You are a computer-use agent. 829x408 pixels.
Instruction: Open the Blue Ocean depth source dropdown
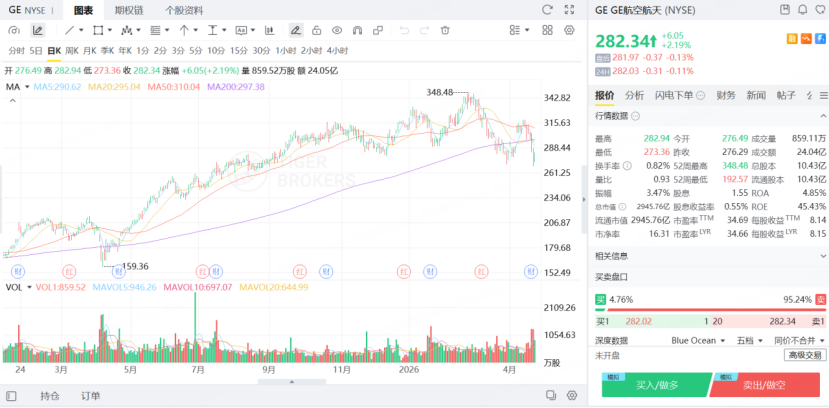pyautogui.click(x=698, y=341)
